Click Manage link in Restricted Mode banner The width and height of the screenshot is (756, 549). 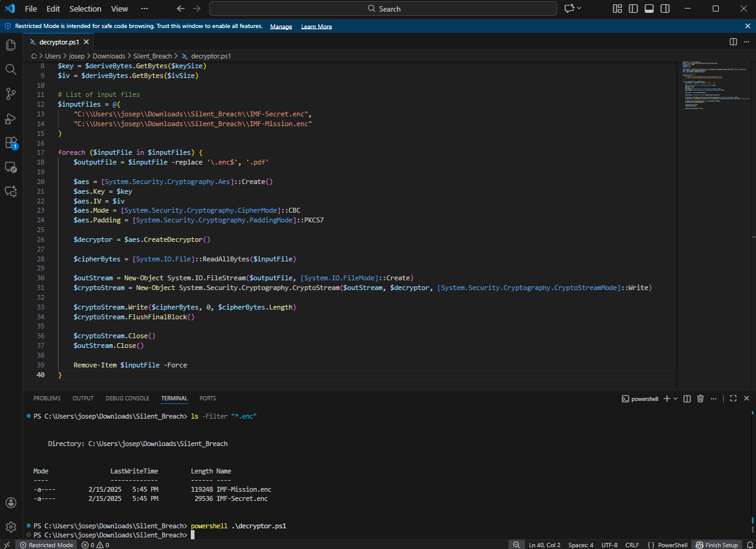[281, 26]
